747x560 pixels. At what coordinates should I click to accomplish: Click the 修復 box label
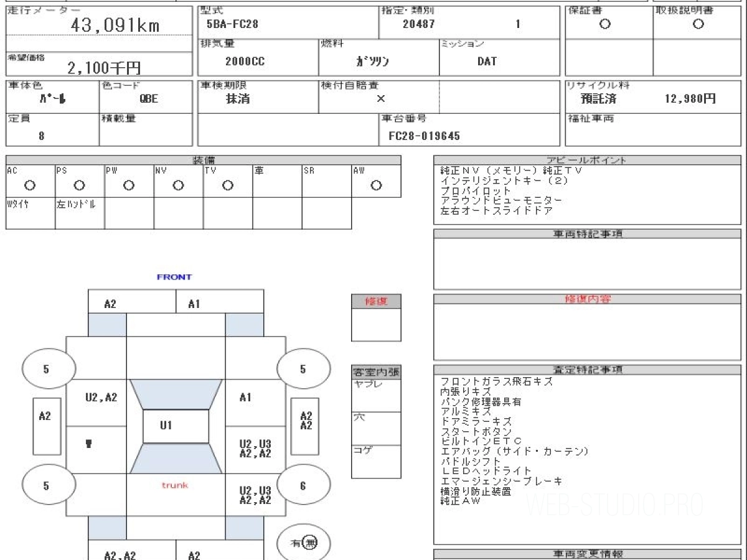(x=376, y=301)
